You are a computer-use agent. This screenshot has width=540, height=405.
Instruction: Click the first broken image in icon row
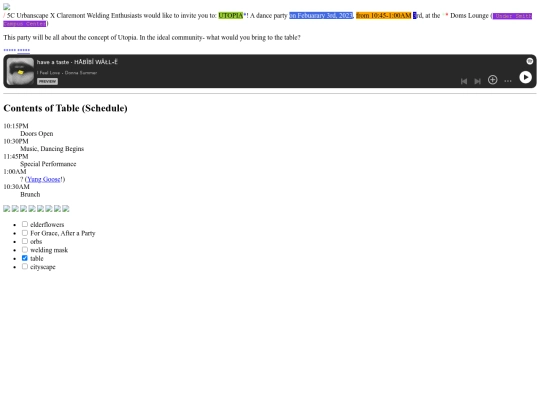tap(7, 208)
